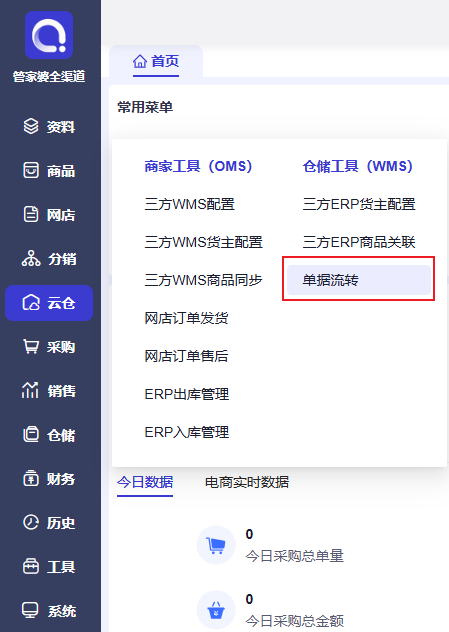449x632 pixels.
Task: Open the 采购 cart icon in the sidebar
Action: pyautogui.click(x=31, y=346)
